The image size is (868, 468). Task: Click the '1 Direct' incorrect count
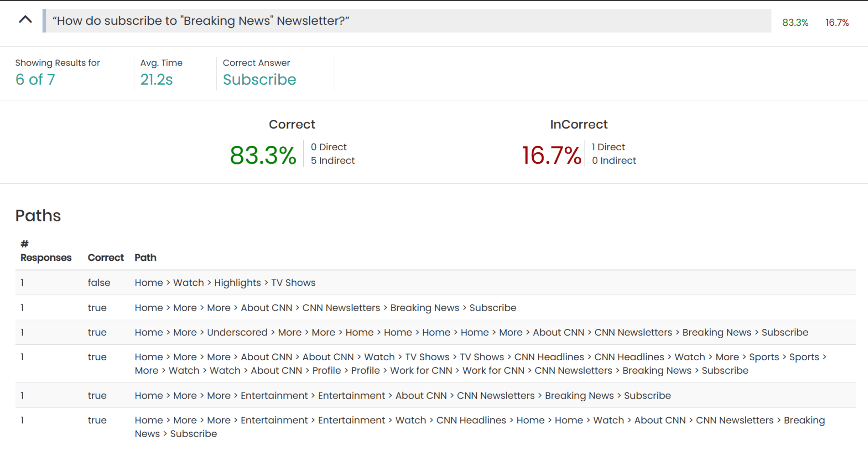tap(608, 147)
